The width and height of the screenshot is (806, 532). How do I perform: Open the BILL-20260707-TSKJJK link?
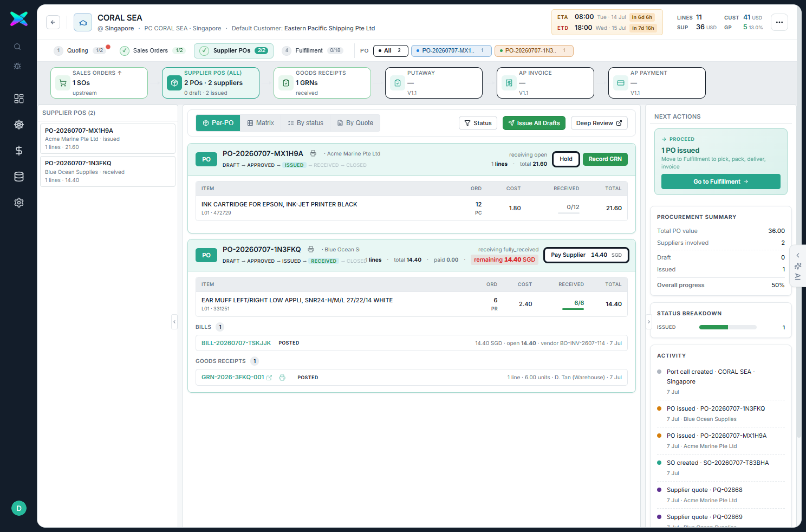click(x=236, y=343)
